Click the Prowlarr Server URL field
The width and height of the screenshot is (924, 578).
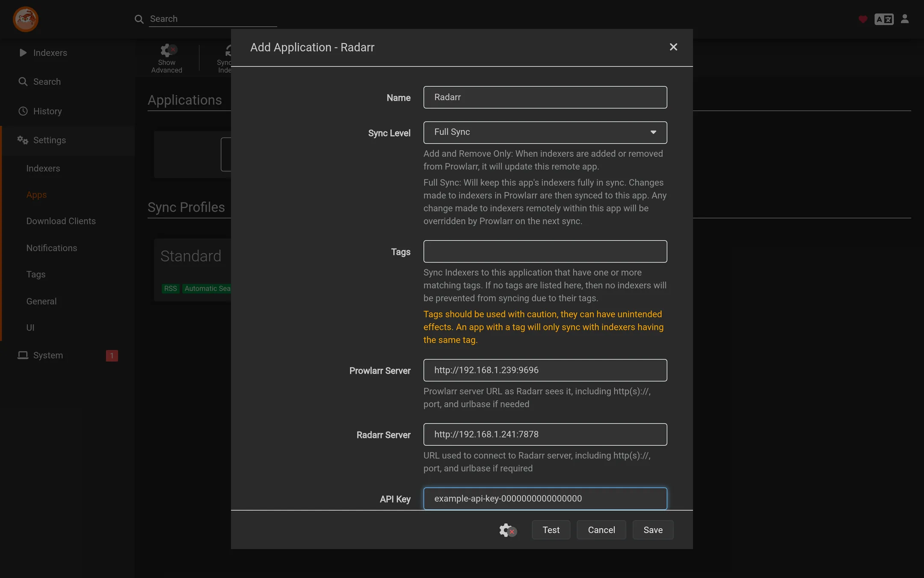[x=545, y=370]
